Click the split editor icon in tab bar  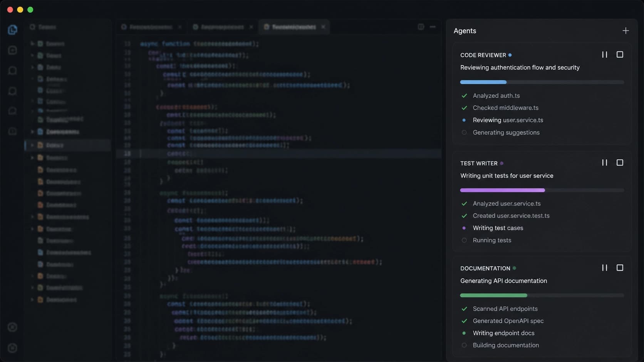[421, 27]
